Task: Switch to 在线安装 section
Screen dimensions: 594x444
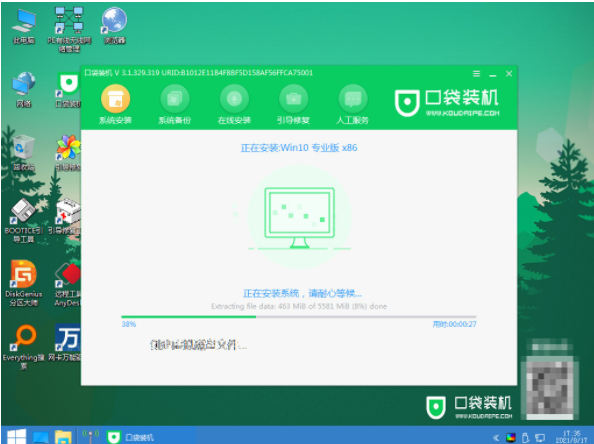Action: (234, 105)
